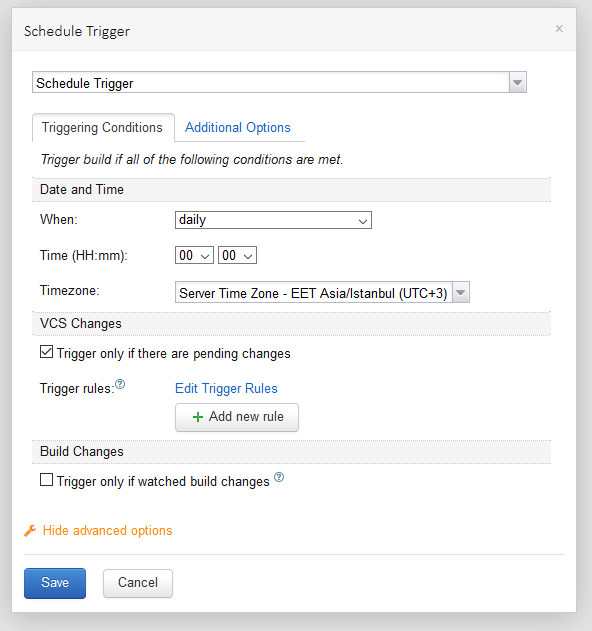The height and width of the screenshot is (631, 592).
Task: Open the hours dropdown
Action: point(194,255)
